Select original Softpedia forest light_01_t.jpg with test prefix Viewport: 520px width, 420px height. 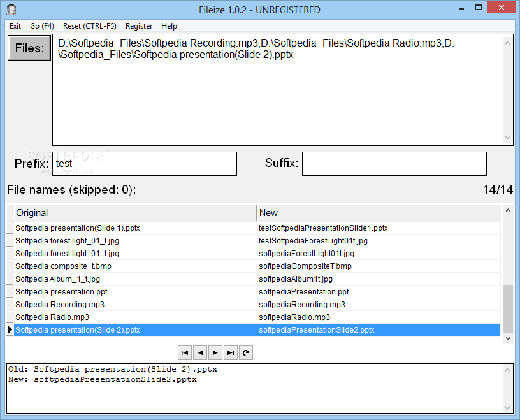[135, 240]
